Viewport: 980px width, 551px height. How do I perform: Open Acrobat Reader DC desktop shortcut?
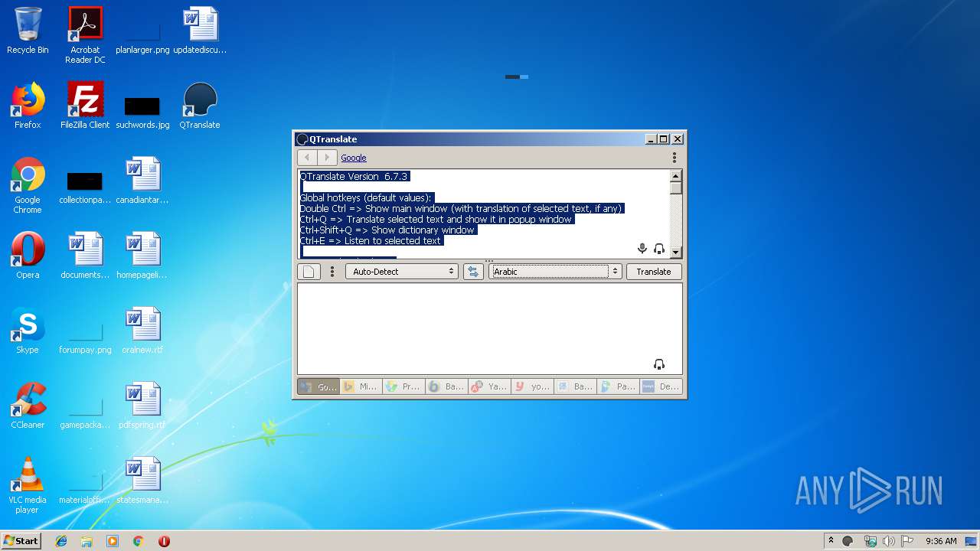(85, 35)
